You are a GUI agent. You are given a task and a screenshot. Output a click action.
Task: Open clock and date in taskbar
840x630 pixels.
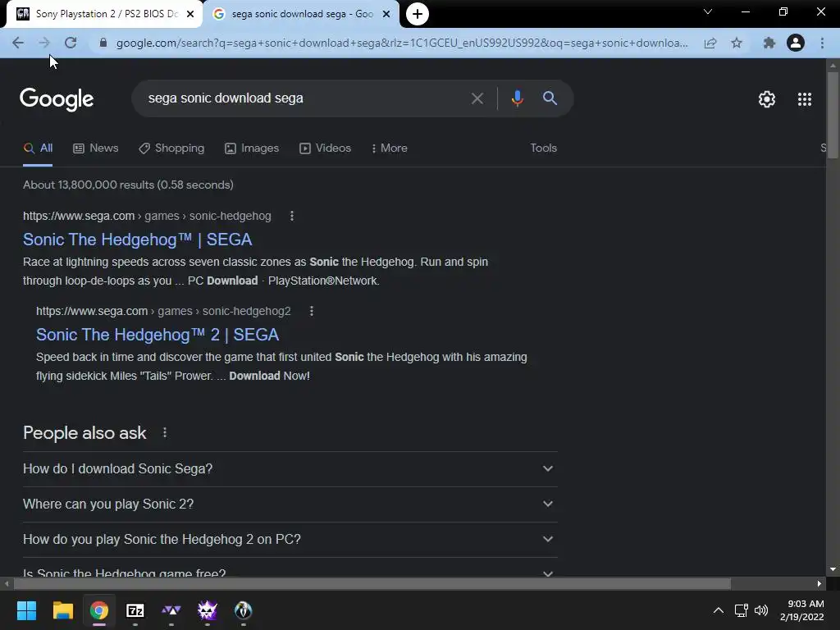pyautogui.click(x=802, y=610)
